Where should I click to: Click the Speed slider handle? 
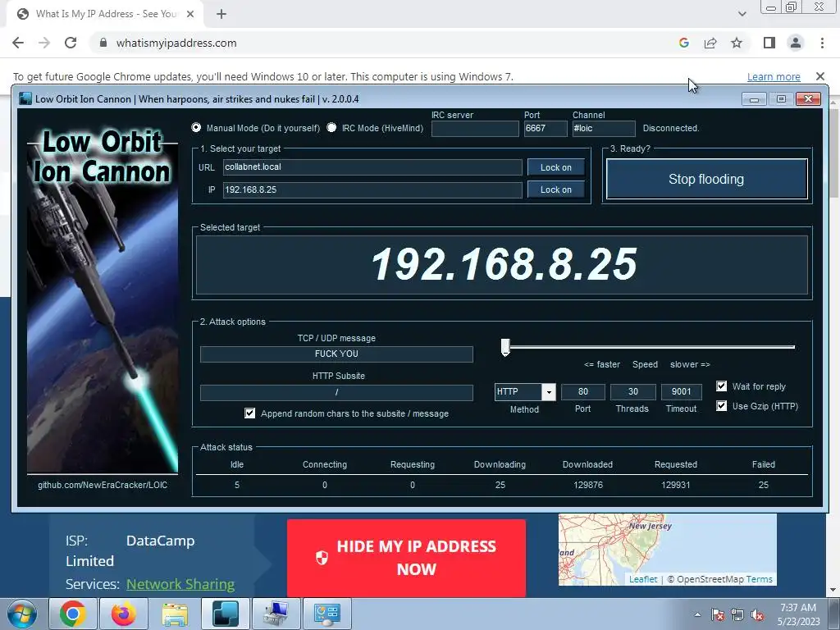tap(505, 347)
